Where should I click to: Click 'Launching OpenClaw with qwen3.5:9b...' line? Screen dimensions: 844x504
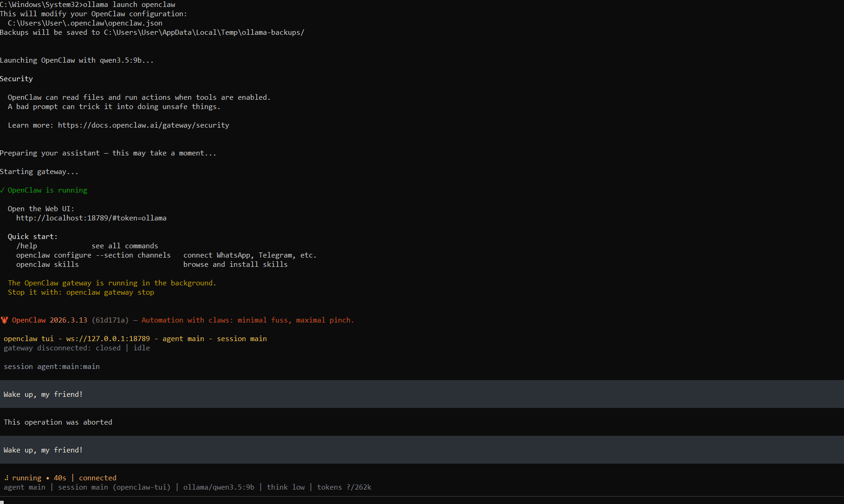point(77,60)
